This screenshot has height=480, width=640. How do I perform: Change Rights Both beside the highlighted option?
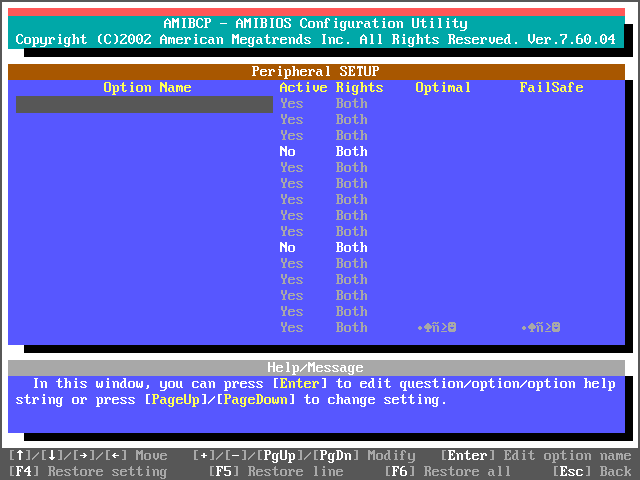coord(351,104)
